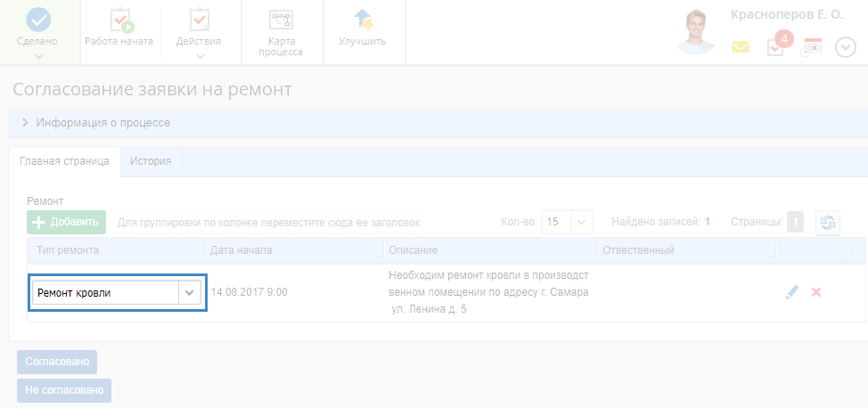Click the Не согласовано button

click(x=64, y=390)
